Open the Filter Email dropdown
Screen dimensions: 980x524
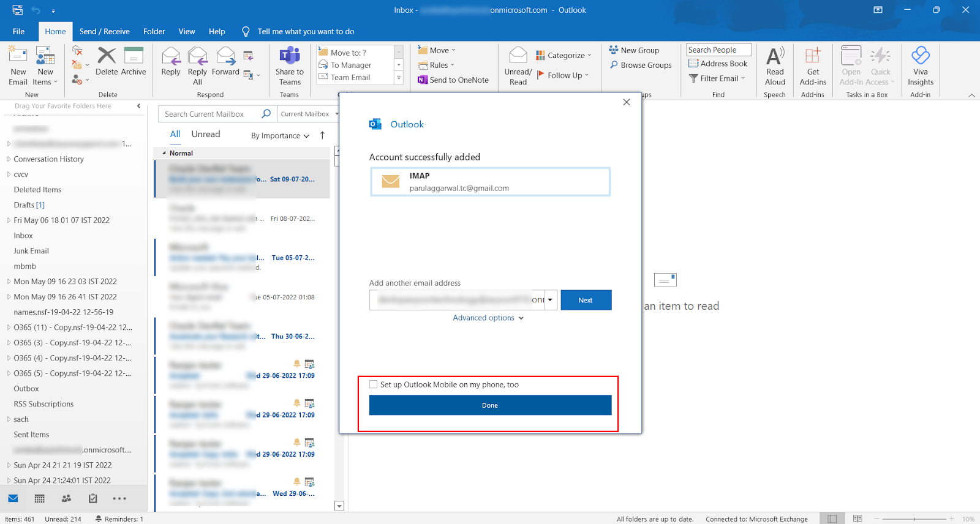[x=717, y=78]
